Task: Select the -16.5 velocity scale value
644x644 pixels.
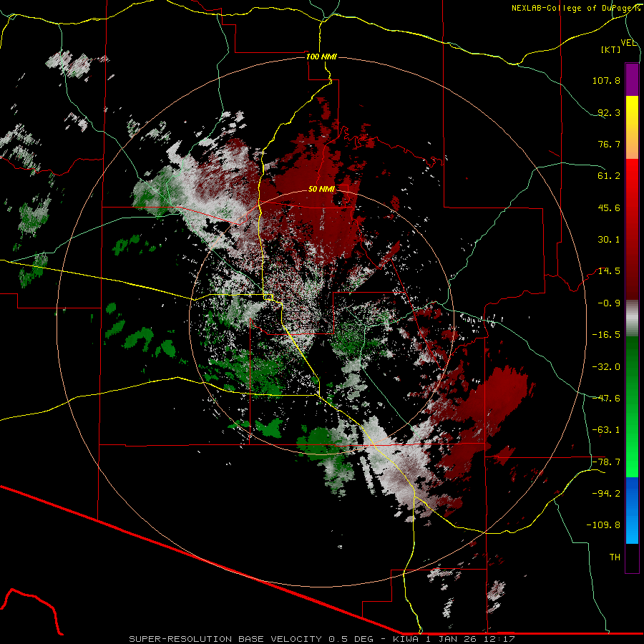Action: click(x=606, y=335)
